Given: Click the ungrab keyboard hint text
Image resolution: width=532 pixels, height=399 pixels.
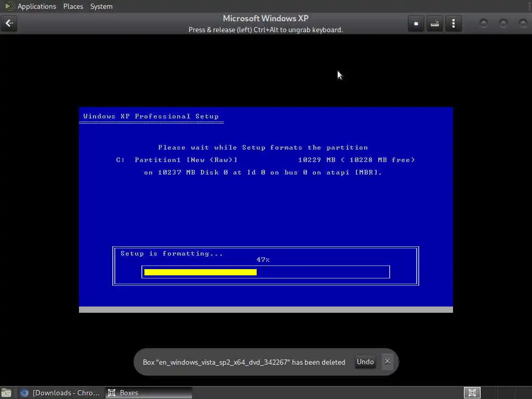Looking at the screenshot, I should pos(265,30).
